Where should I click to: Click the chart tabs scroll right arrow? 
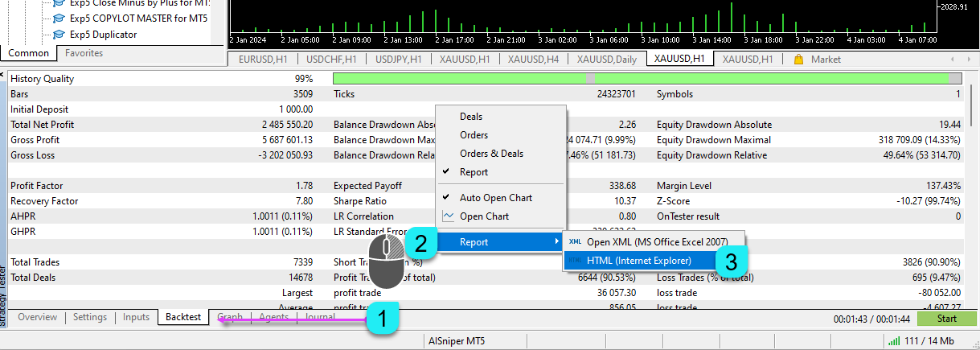coord(968,60)
